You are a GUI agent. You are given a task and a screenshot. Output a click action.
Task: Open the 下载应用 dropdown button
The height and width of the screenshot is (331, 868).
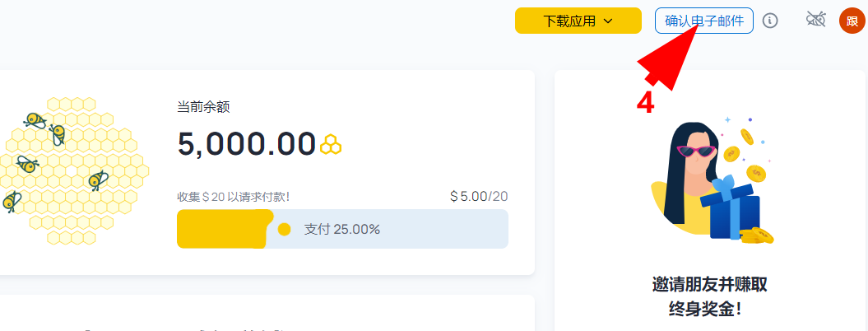(x=578, y=21)
